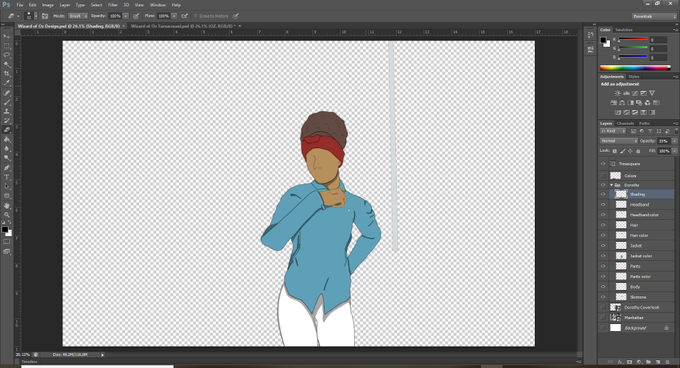Select the Crop tool
The height and width of the screenshot is (368, 680).
point(7,74)
